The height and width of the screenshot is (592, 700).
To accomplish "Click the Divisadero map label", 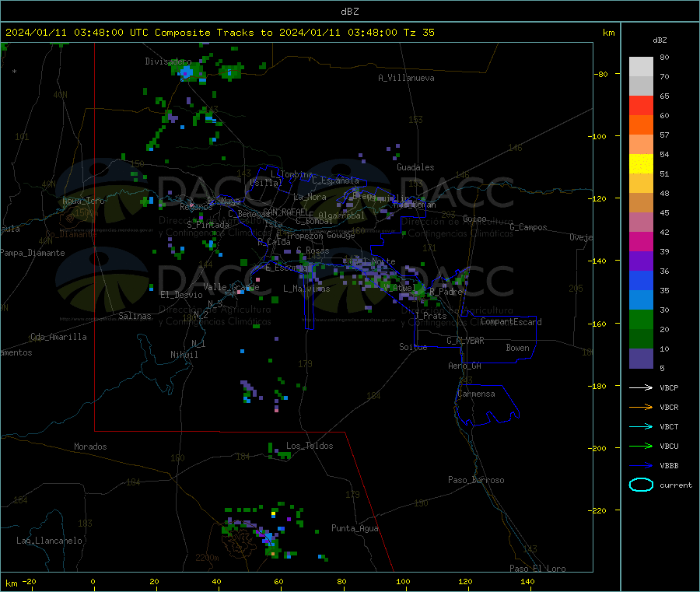I will coord(168,61).
